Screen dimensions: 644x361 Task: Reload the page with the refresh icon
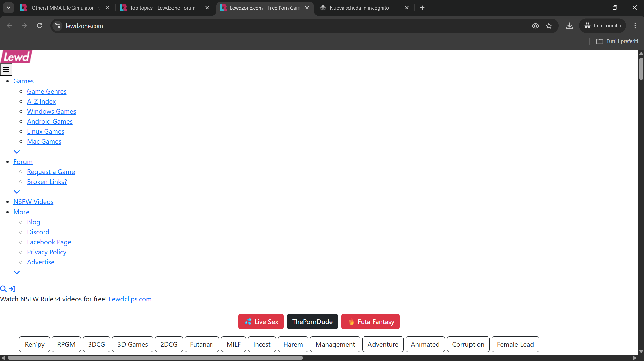[x=39, y=26]
